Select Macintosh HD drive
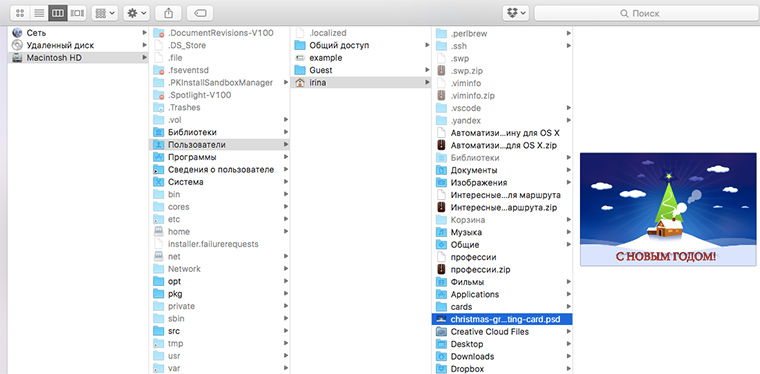The width and height of the screenshot is (760, 374). pos(79,58)
